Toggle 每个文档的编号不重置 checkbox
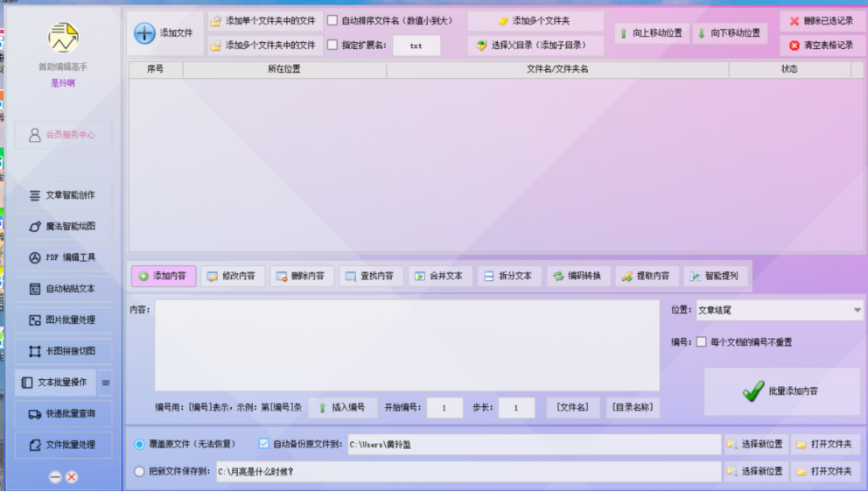 (702, 341)
